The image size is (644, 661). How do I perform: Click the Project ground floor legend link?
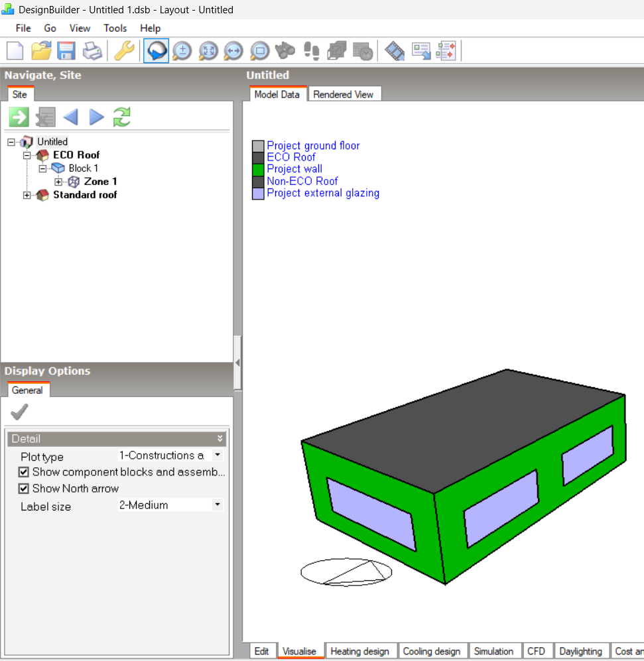[313, 145]
